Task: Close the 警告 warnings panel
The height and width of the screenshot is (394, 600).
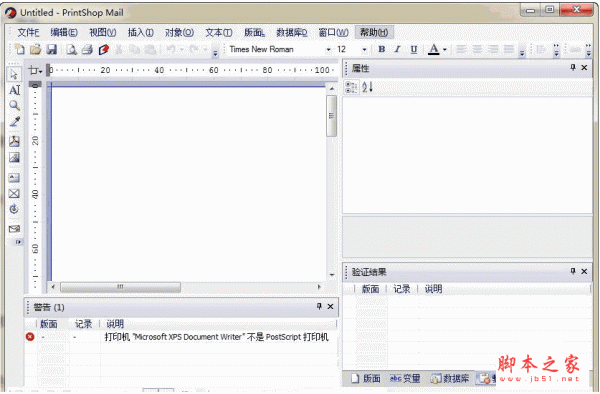Action: [330, 306]
